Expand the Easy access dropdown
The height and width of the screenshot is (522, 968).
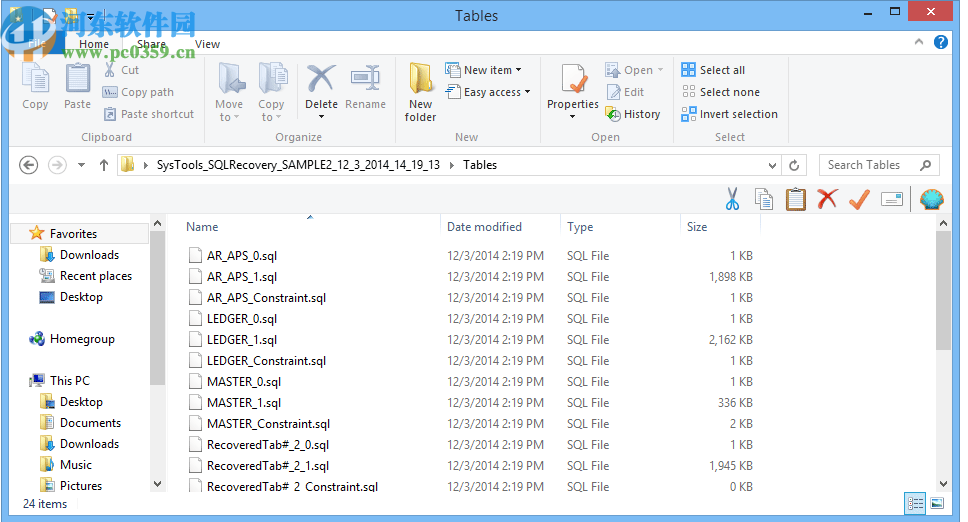[527, 92]
